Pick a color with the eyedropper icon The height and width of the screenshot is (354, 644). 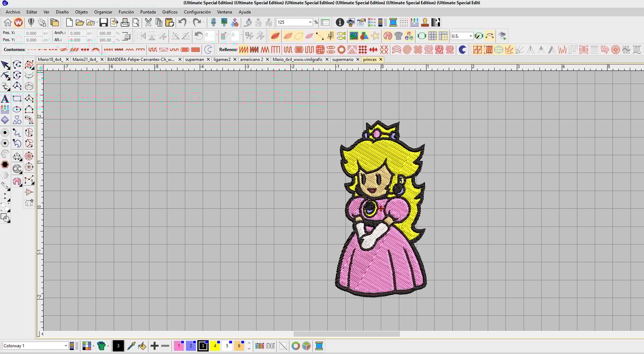pos(131,346)
